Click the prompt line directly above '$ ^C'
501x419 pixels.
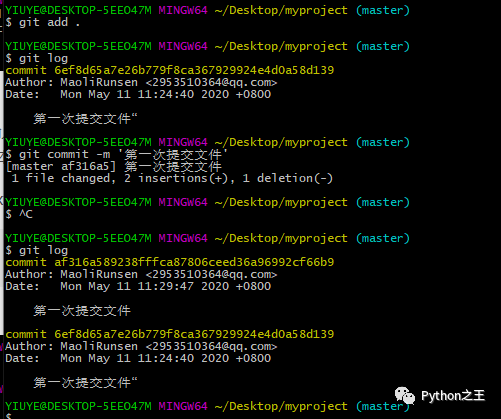tap(207, 202)
